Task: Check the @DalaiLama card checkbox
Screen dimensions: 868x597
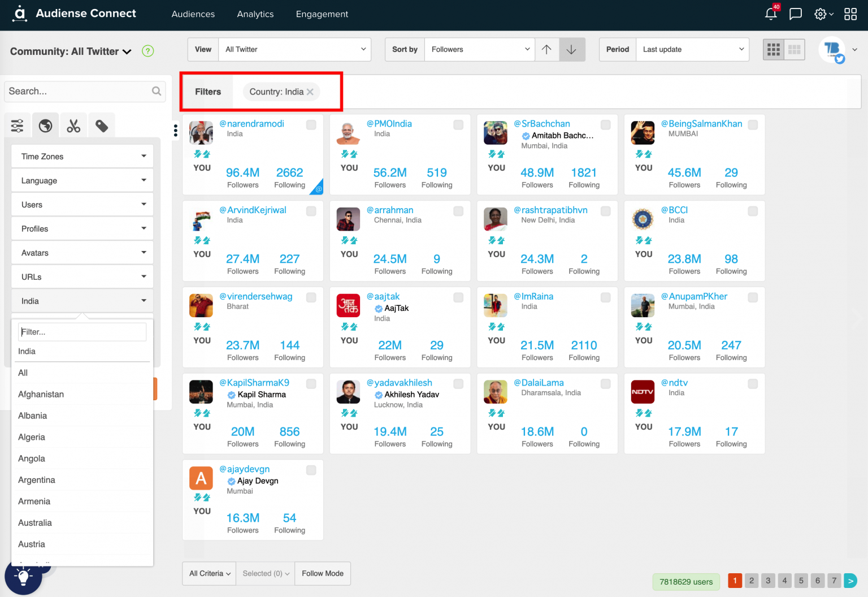Action: click(x=605, y=383)
